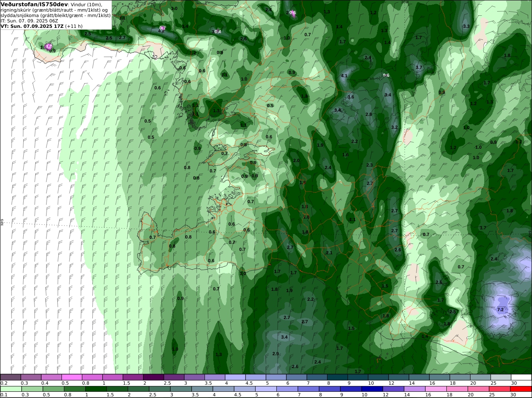Click the 2.1 precipitation value label
The width and height of the screenshot is (532, 398).
point(329,253)
